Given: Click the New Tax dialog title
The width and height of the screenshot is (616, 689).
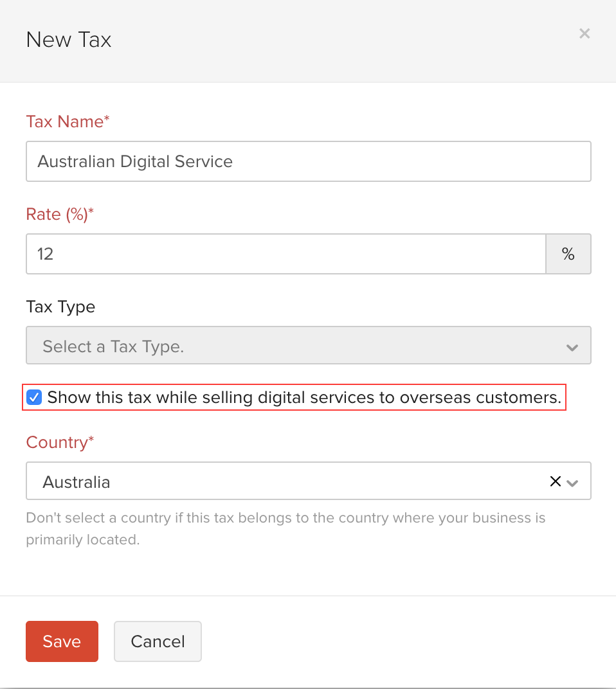Looking at the screenshot, I should [69, 40].
